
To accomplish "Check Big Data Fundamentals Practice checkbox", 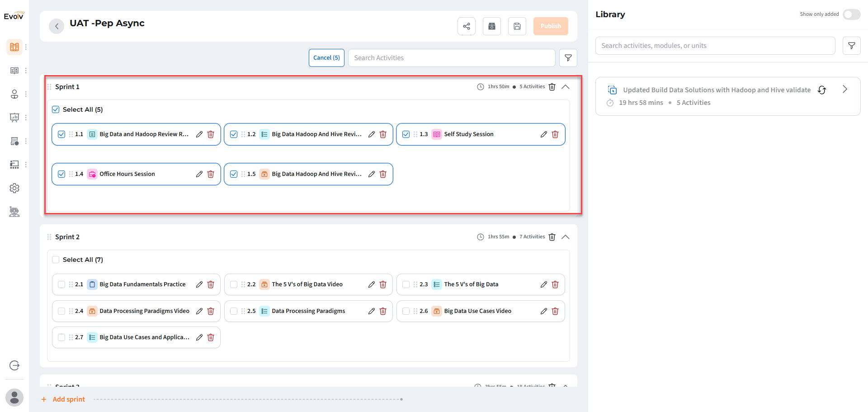I will click(61, 284).
